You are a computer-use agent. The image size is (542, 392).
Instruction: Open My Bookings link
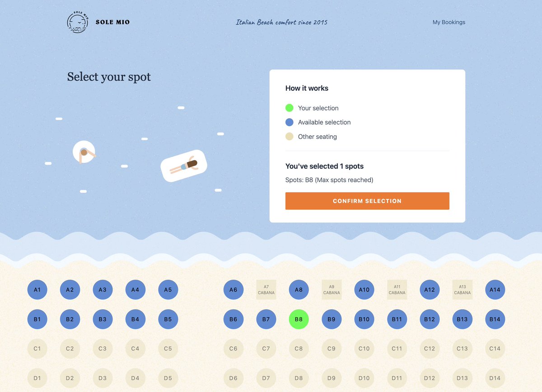click(449, 22)
